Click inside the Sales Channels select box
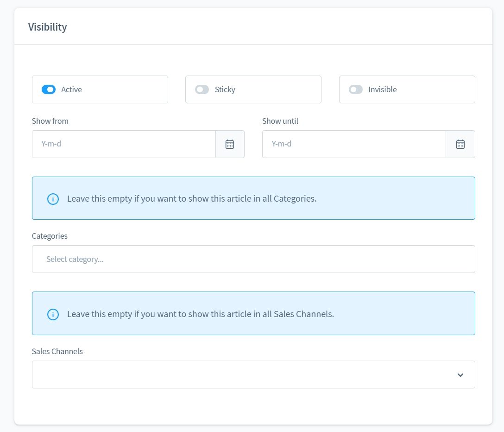The width and height of the screenshot is (504, 432). (x=241, y=375)
